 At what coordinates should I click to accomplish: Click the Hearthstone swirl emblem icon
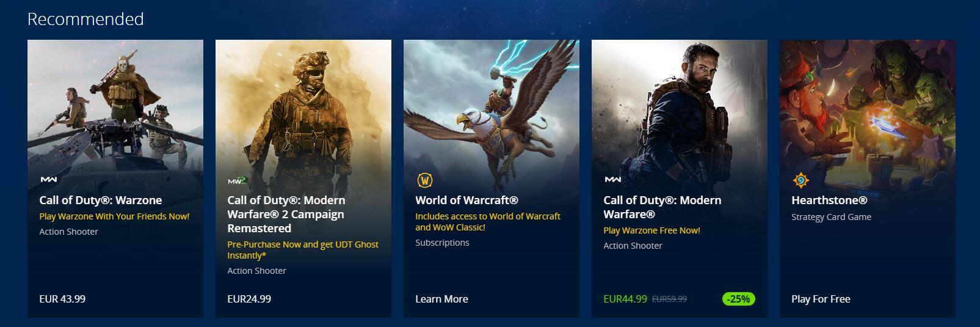[800, 180]
